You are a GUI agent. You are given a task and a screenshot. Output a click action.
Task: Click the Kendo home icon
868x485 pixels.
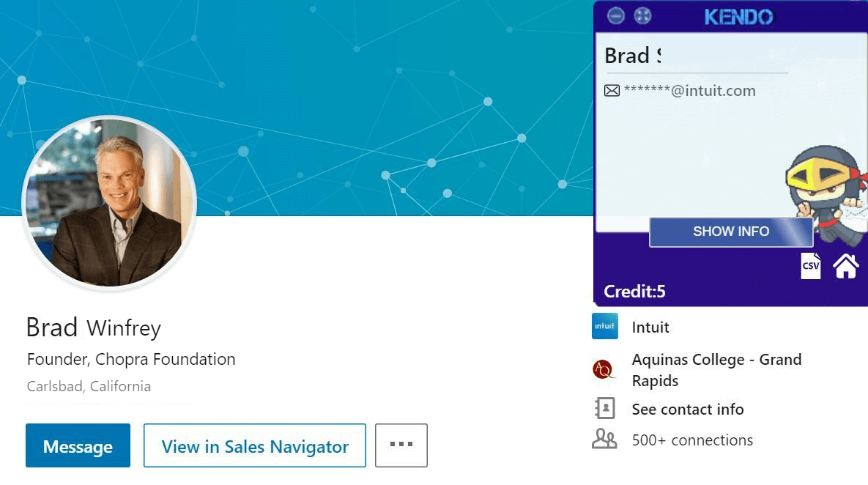[x=846, y=266]
